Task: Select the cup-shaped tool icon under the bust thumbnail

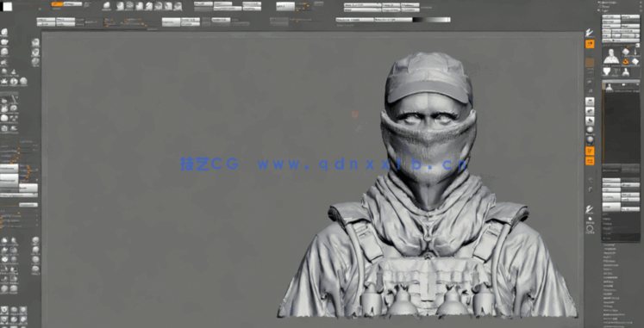Action: [x=607, y=71]
